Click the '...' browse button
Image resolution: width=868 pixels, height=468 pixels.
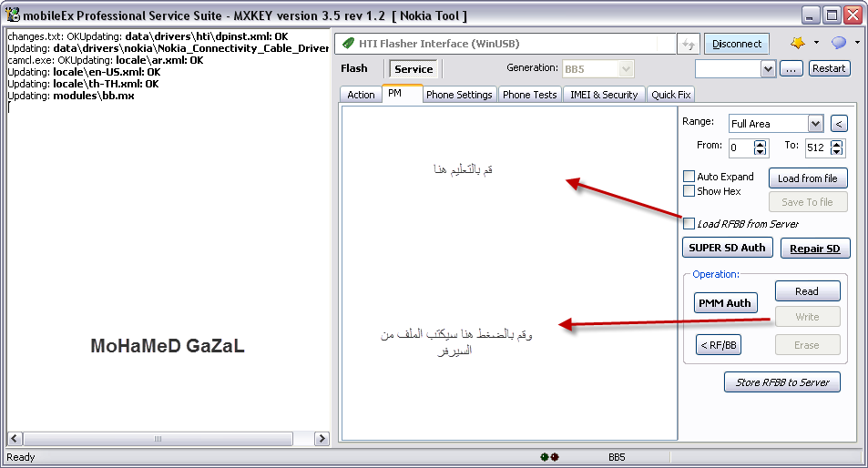pyautogui.click(x=791, y=69)
